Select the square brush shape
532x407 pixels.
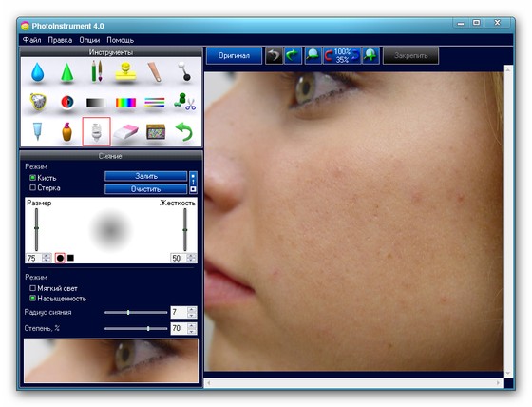[70, 258]
